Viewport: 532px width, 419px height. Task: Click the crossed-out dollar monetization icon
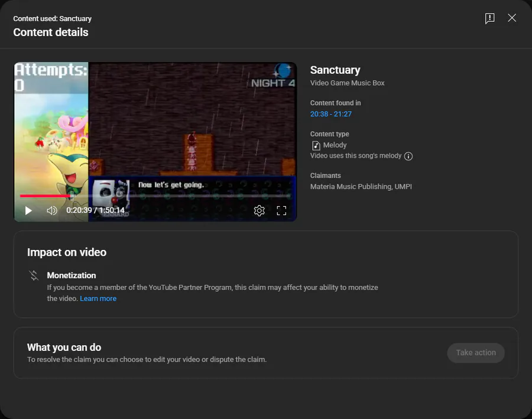pos(34,275)
